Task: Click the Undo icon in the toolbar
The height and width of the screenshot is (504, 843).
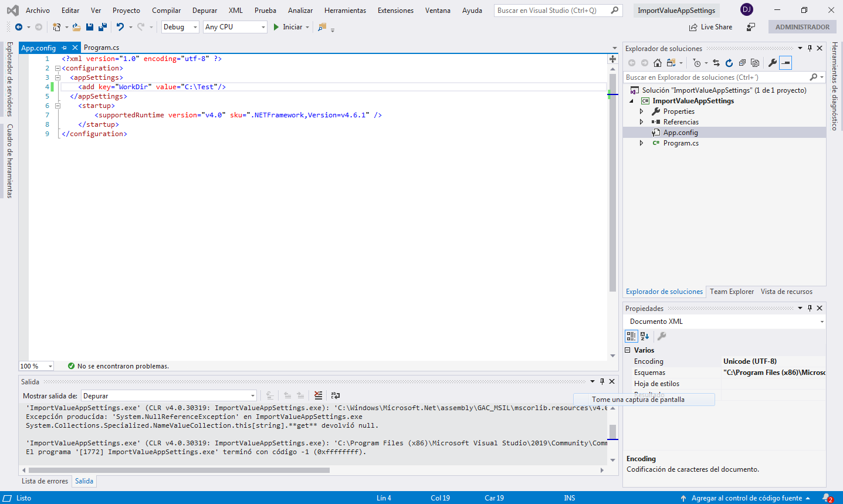Action: (x=120, y=27)
